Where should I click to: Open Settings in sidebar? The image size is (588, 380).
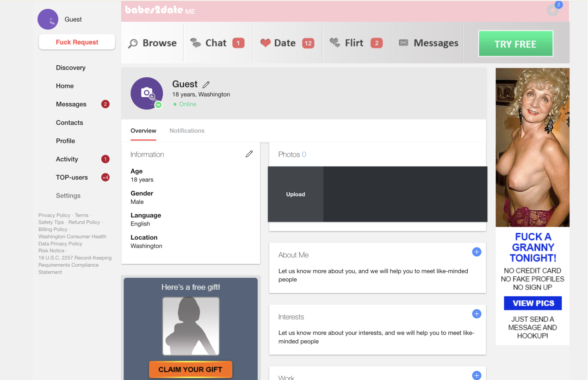(x=68, y=195)
